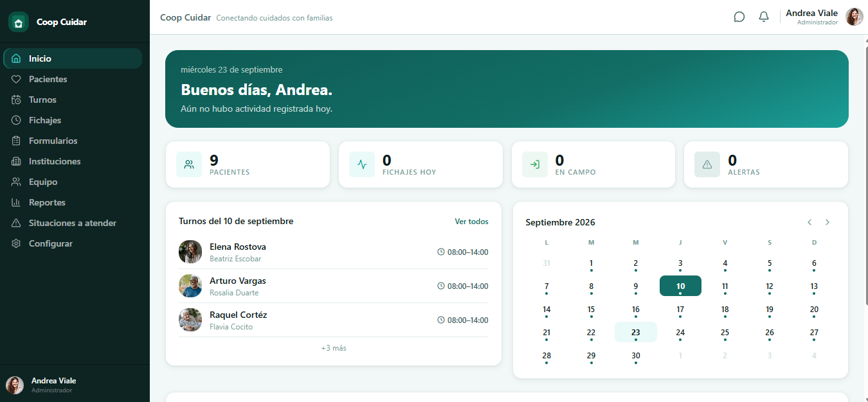868x402 pixels.
Task: Click the Fichajes hoy pulse icon
Action: (x=362, y=164)
